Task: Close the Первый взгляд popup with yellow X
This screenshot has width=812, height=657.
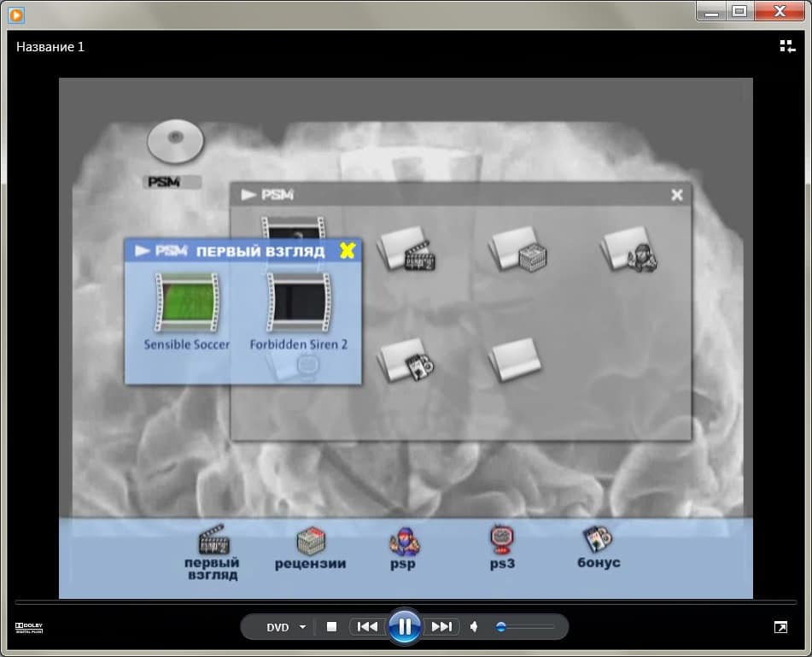Action: (348, 251)
